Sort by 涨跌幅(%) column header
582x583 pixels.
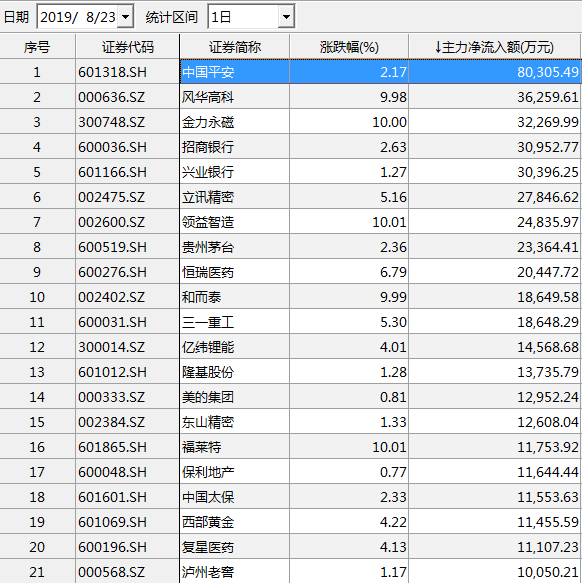tap(349, 47)
